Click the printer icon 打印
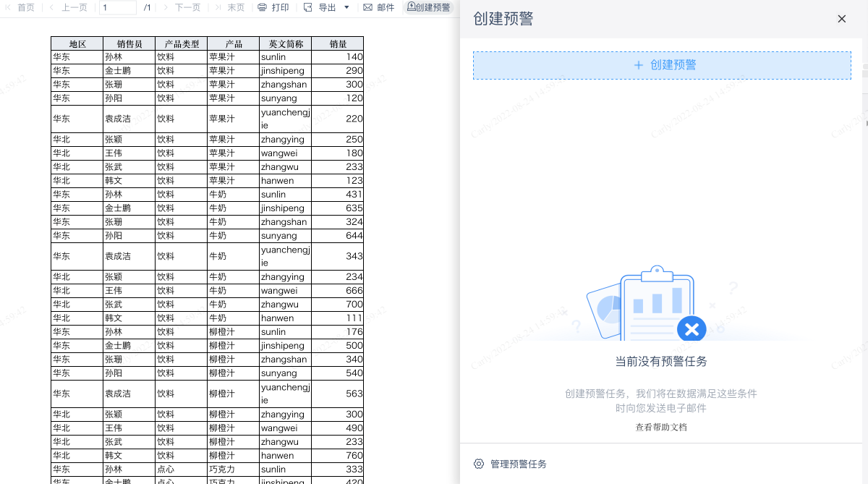This screenshot has width=868, height=484. [x=273, y=7]
